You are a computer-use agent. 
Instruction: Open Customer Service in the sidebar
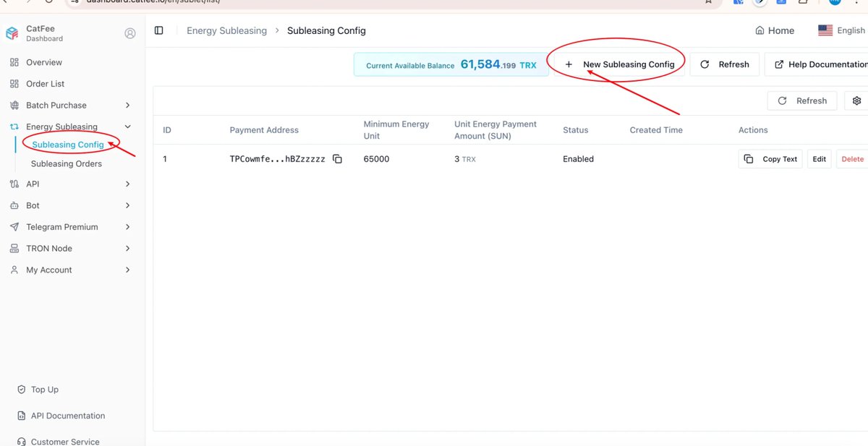click(x=65, y=441)
